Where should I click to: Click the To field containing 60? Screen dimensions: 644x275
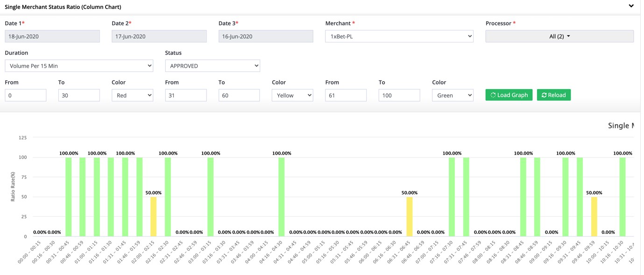coord(239,95)
